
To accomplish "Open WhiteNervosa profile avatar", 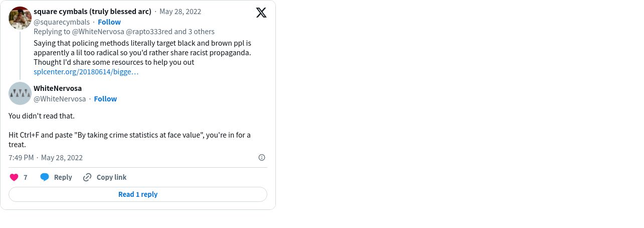I will [x=20, y=93].
